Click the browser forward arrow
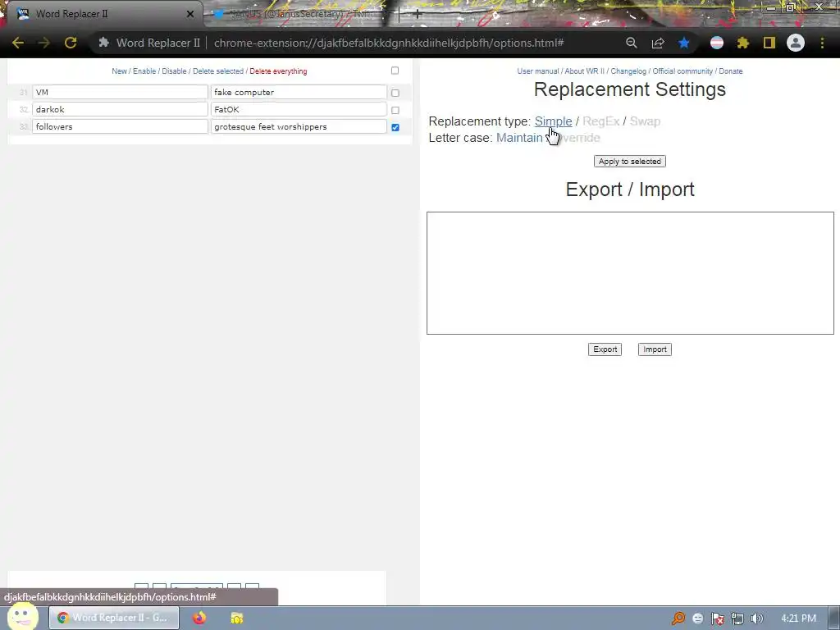Image resolution: width=840 pixels, height=630 pixels. coord(44,43)
